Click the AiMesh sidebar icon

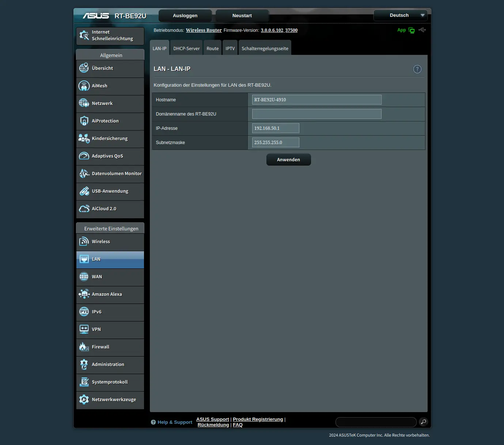pos(84,86)
